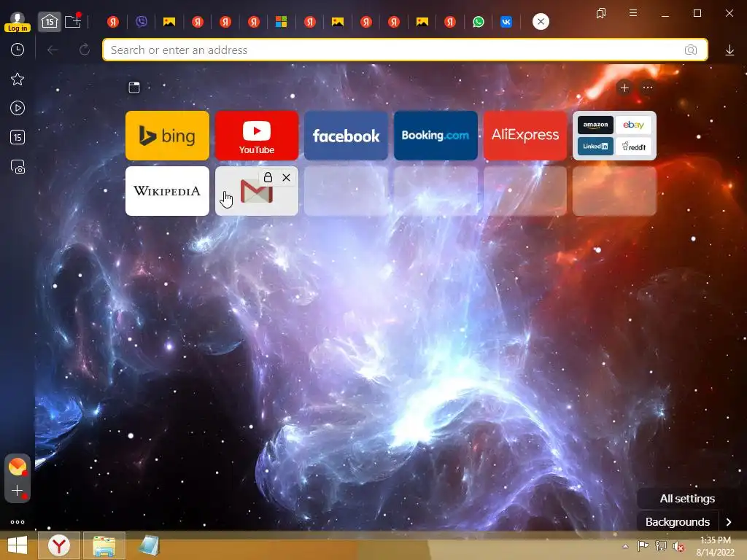This screenshot has width=747, height=560.
Task: Go back using the back arrow
Action: 53,50
